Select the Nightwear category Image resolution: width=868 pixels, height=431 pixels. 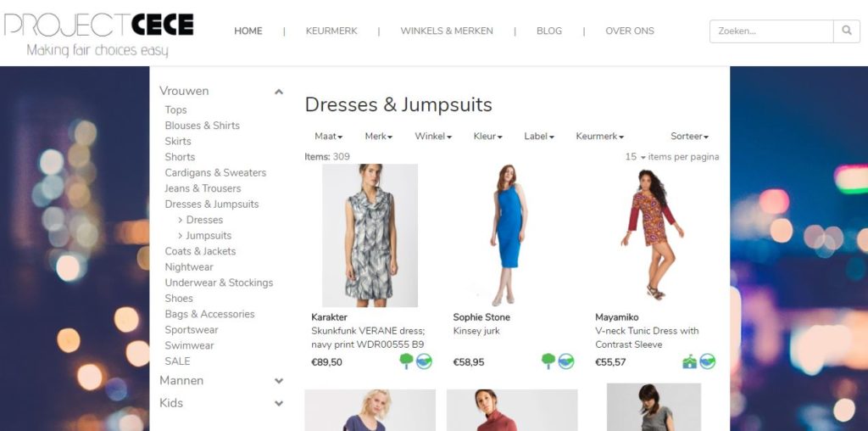click(x=189, y=267)
